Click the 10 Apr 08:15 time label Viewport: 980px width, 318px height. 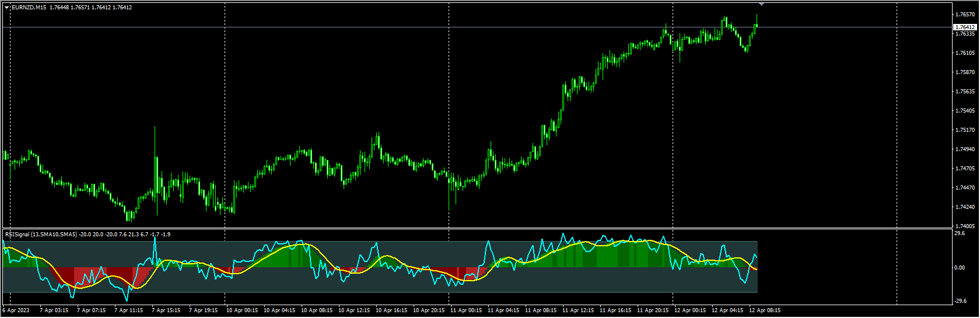click(x=317, y=310)
